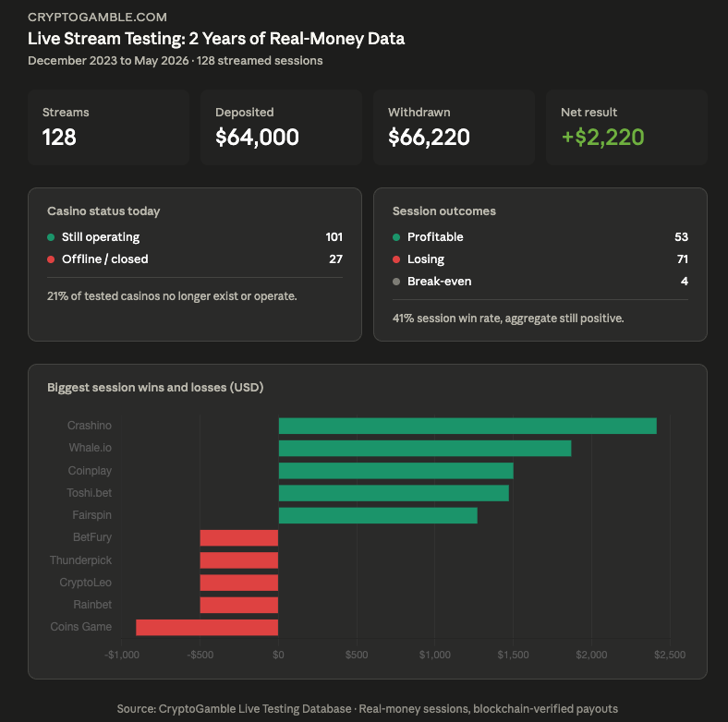The width and height of the screenshot is (728, 722).
Task: Click the Still operating count 101
Action: [334, 237]
